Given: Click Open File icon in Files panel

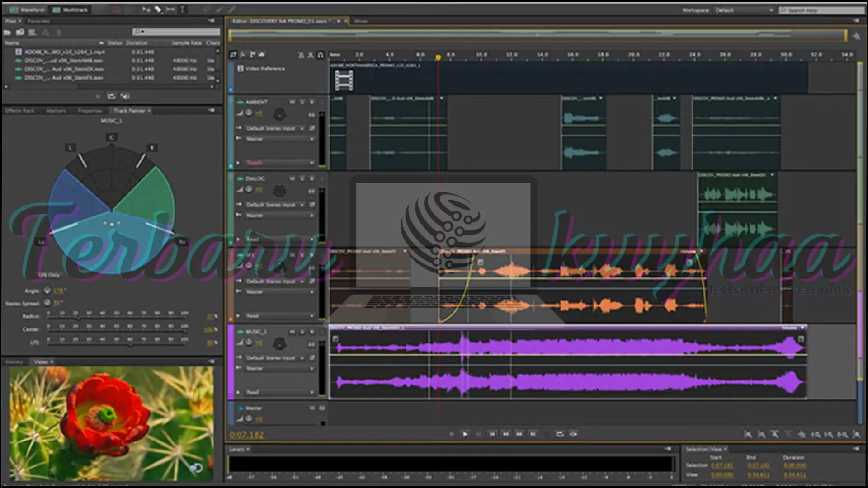Looking at the screenshot, I should pos(7,32).
